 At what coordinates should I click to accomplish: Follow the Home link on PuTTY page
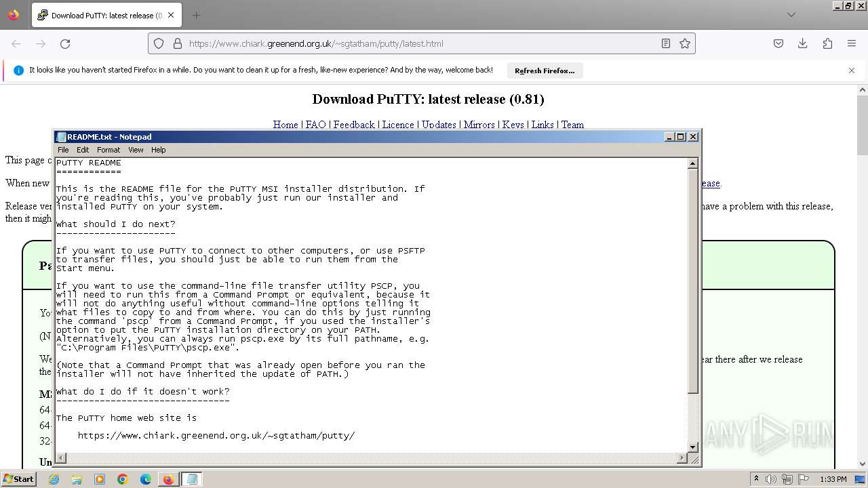click(285, 125)
